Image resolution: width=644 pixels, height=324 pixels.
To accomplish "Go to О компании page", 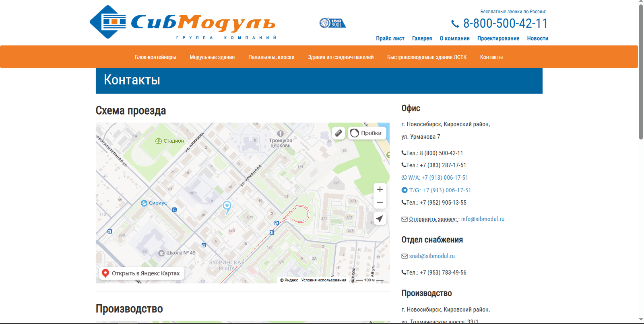I will 454,39.
